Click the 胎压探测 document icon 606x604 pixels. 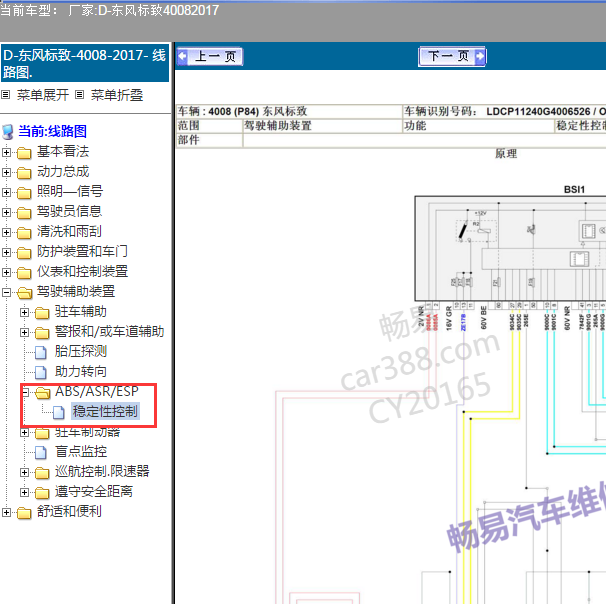coord(41,352)
